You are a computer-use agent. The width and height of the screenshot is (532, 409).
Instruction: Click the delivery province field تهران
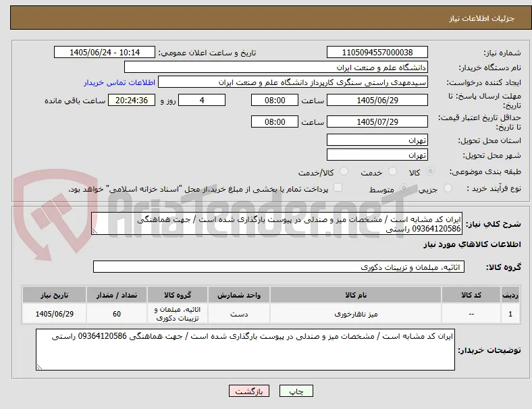tap(377, 140)
